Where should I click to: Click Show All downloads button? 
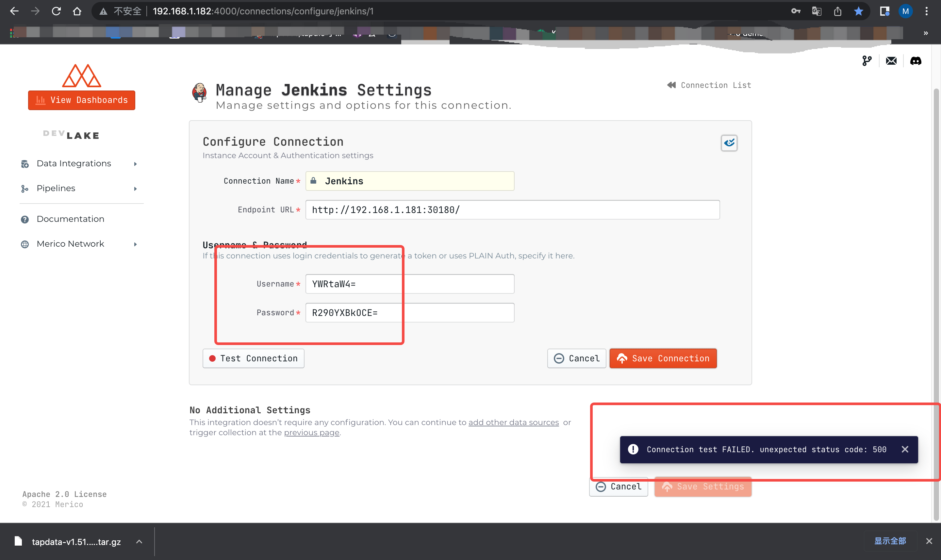(x=890, y=541)
